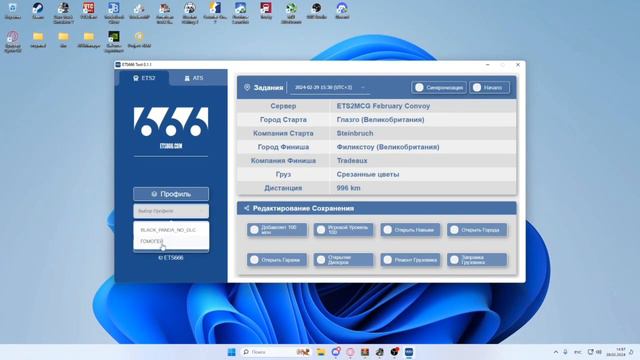Open the black circle app with red badge on taskbar
640x360 pixels.
[x=394, y=352]
